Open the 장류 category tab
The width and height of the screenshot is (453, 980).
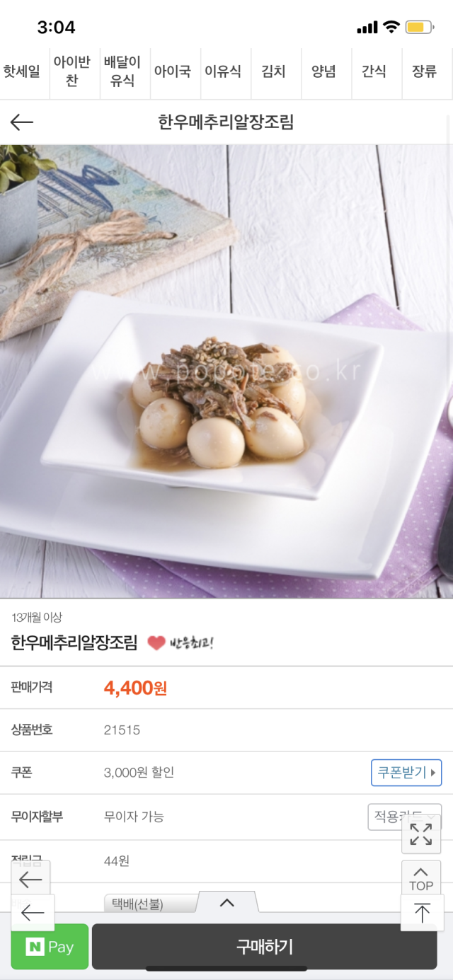pos(424,71)
